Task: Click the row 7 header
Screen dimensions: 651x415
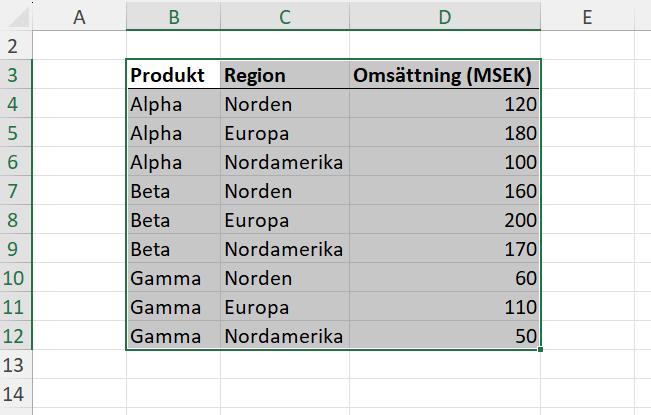Action: pyautogui.click(x=15, y=190)
